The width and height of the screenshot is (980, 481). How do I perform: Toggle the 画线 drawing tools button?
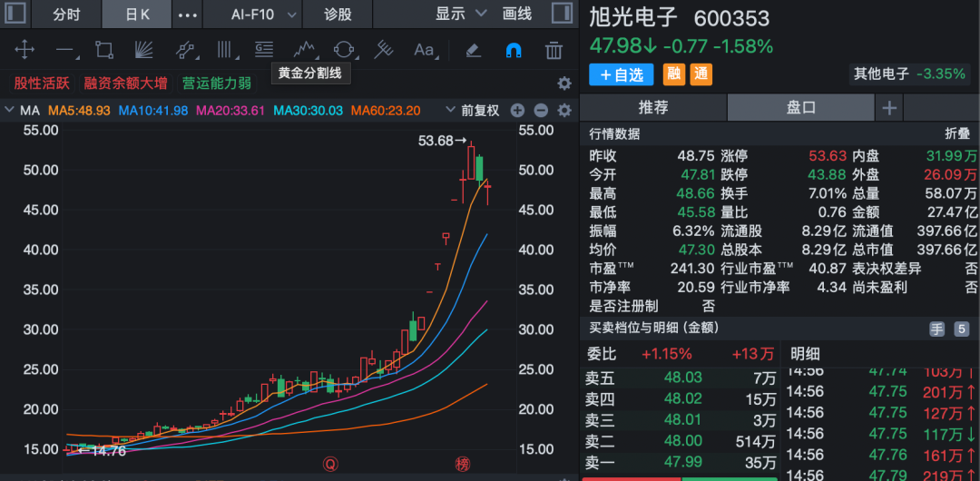tap(517, 13)
